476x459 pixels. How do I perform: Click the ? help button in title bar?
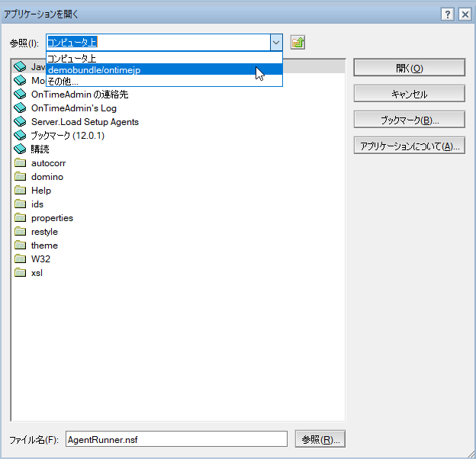[x=448, y=14]
